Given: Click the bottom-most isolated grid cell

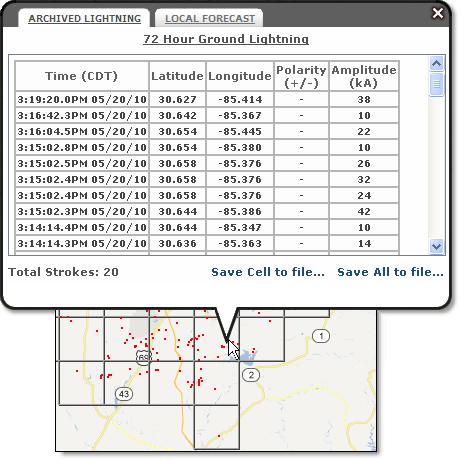Looking at the screenshot, I should click(x=217, y=427).
